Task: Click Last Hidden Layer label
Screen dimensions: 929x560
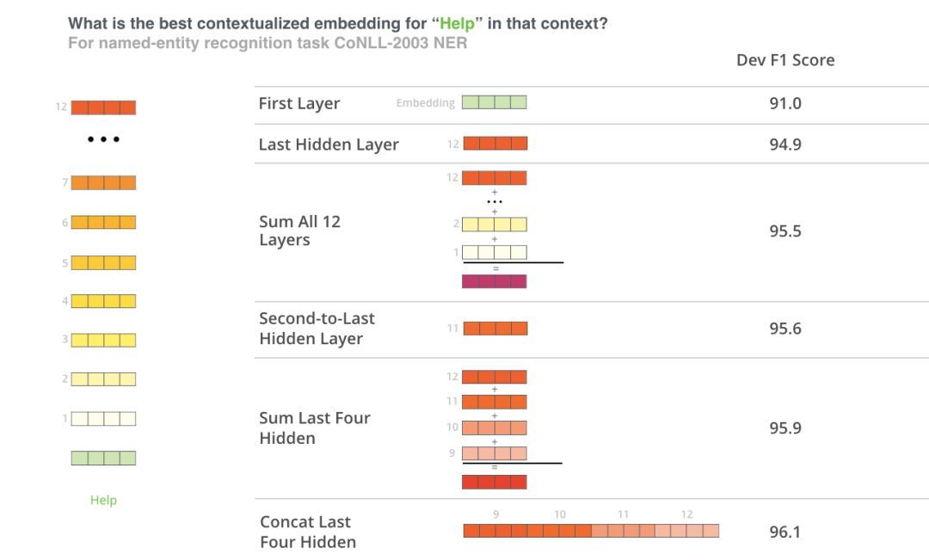Action: (x=329, y=145)
